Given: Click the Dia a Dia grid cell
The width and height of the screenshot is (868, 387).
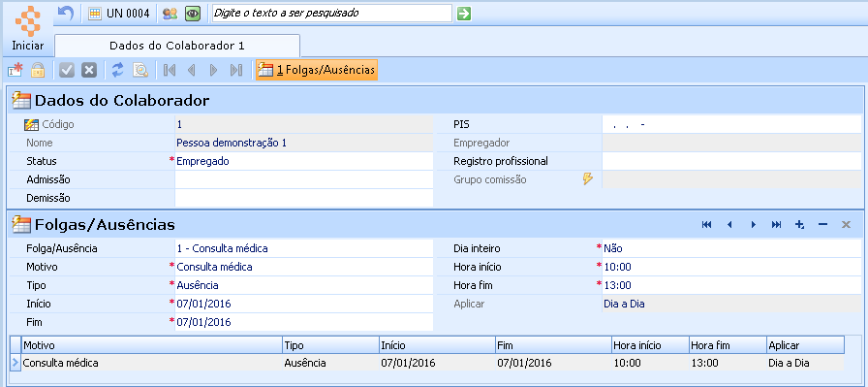Looking at the screenshot, I should tap(805, 363).
